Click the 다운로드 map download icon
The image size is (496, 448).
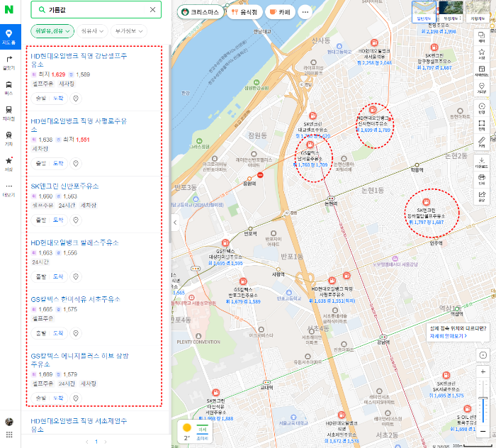(482, 162)
